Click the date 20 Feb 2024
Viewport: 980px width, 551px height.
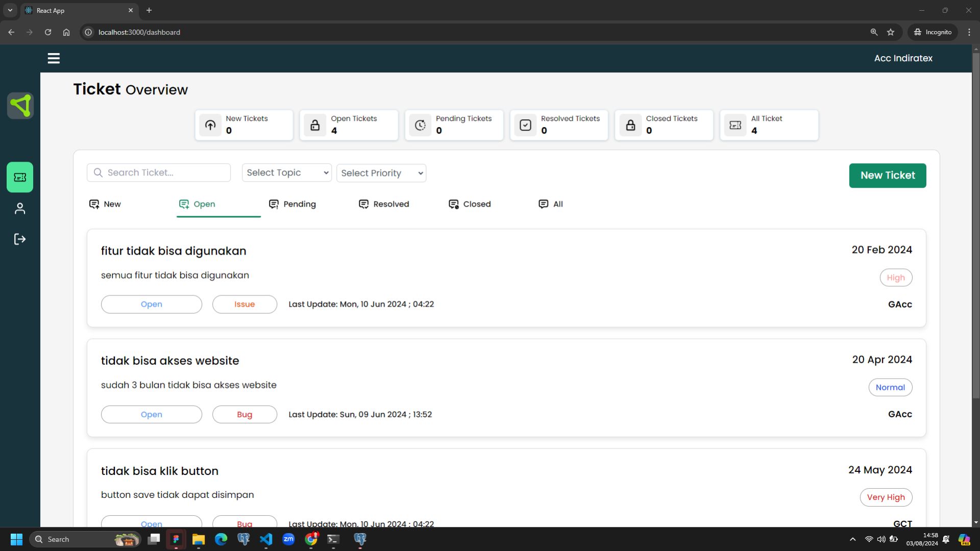click(x=881, y=249)
